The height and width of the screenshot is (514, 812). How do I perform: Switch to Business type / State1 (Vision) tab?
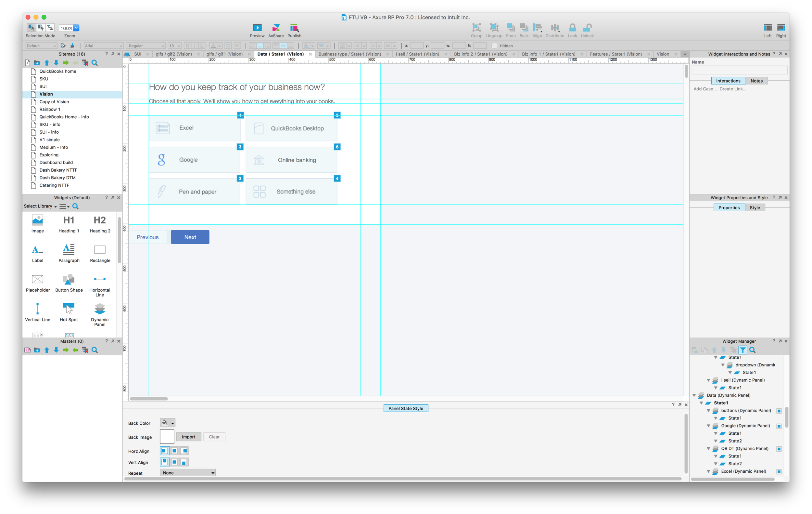pyautogui.click(x=350, y=54)
